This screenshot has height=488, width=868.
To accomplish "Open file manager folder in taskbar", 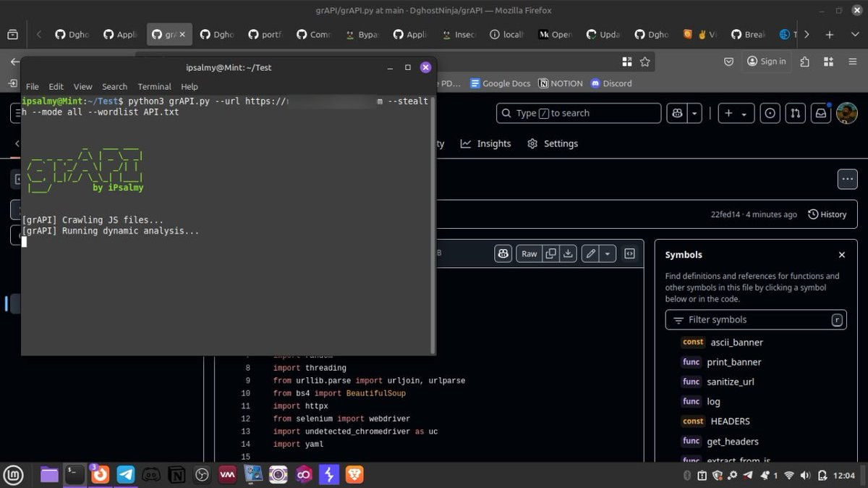I will [49, 475].
